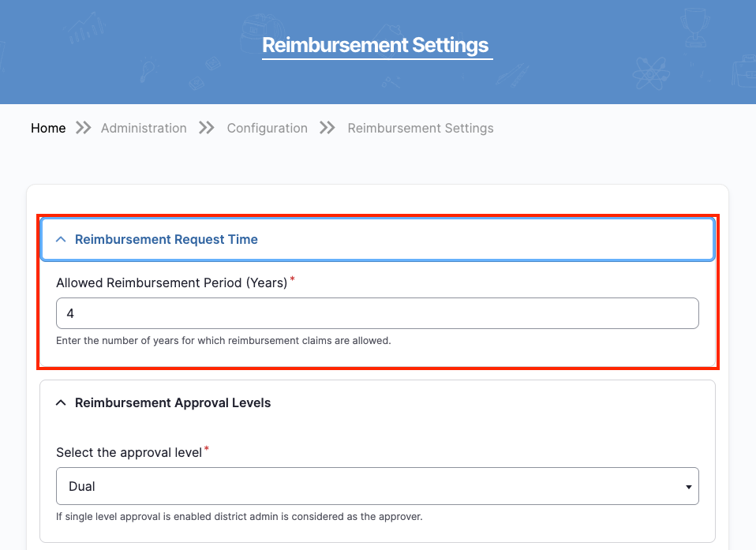Open Administration from the breadcrumb
The image size is (756, 550).
pyautogui.click(x=144, y=128)
